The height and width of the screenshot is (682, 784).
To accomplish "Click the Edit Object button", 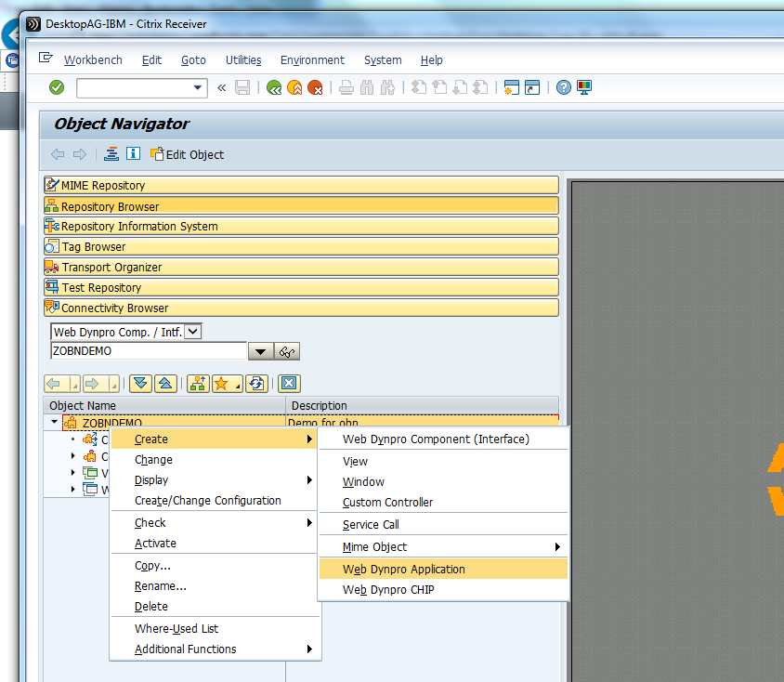I will coord(187,154).
